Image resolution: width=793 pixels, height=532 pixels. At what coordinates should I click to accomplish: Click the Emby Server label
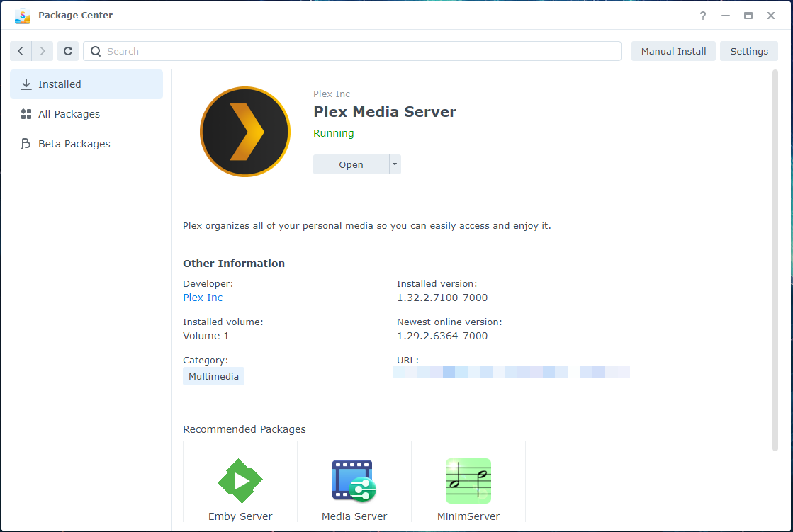(x=240, y=516)
